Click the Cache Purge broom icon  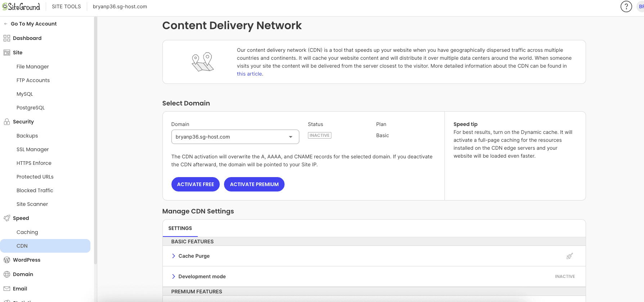pyautogui.click(x=569, y=256)
